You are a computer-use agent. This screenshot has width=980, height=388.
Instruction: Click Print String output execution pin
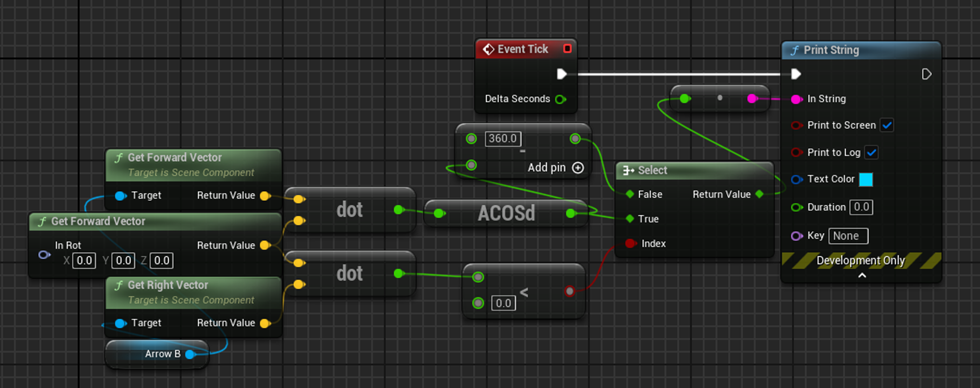click(x=926, y=74)
